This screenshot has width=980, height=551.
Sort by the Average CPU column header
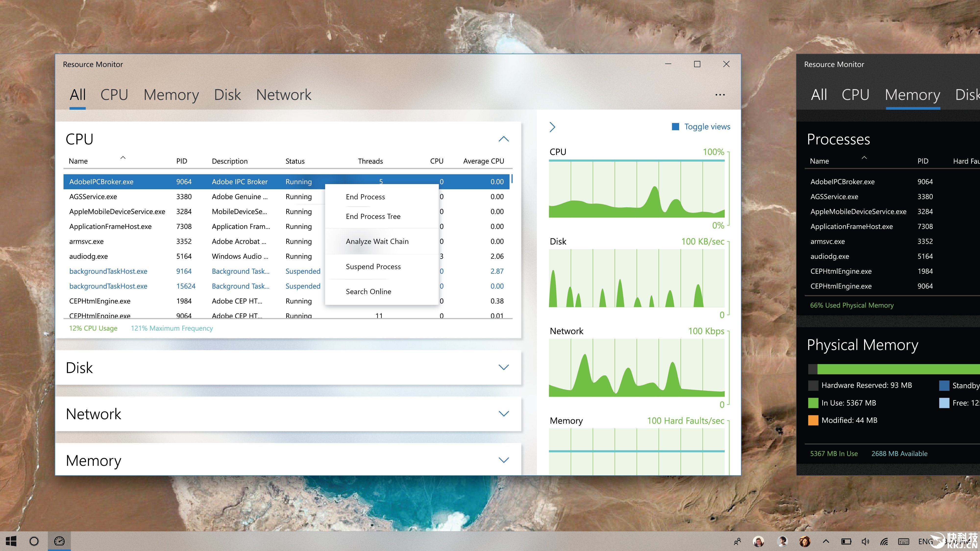[483, 161]
